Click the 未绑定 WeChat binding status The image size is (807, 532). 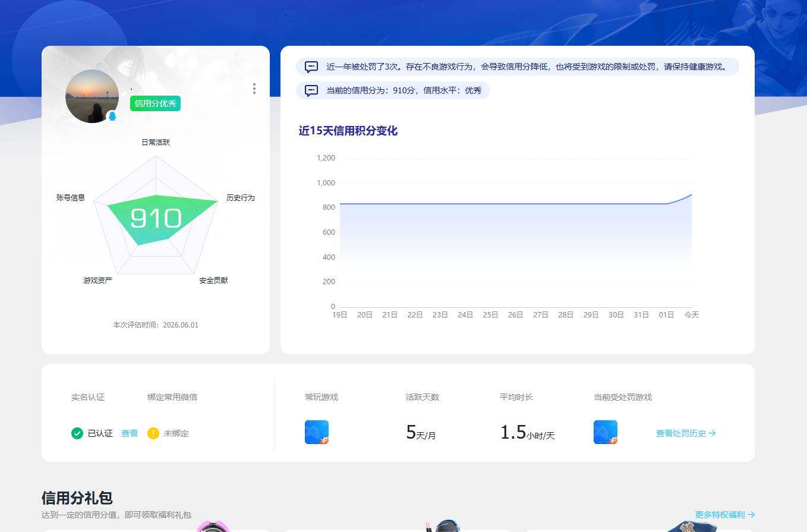pos(176,433)
